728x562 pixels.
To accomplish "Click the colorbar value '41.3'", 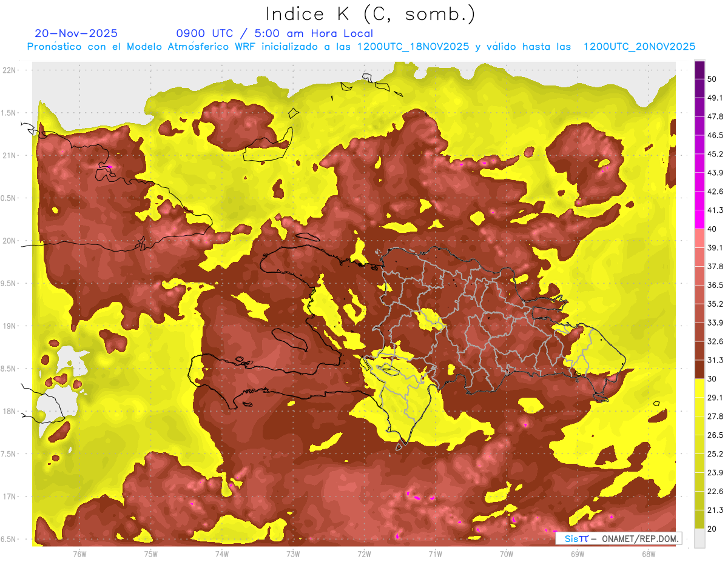I will [715, 210].
